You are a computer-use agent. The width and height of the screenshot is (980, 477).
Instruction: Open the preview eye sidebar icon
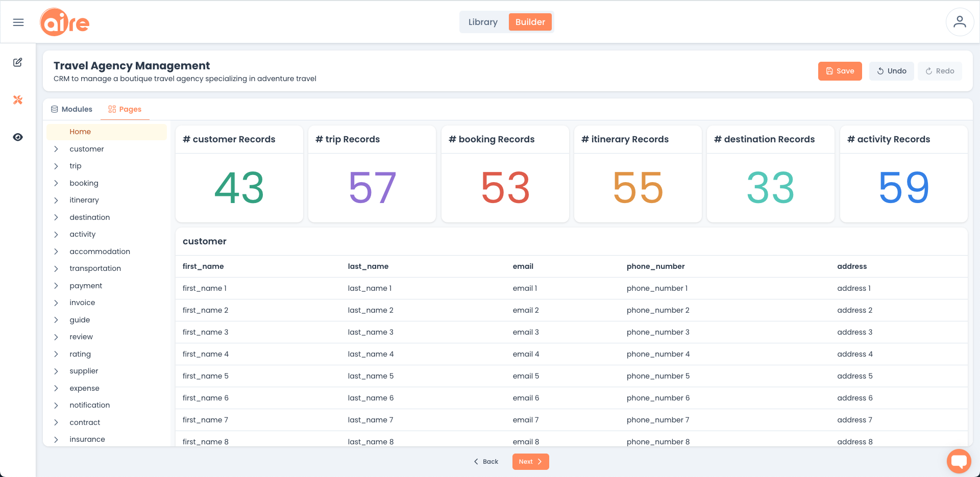tap(18, 137)
